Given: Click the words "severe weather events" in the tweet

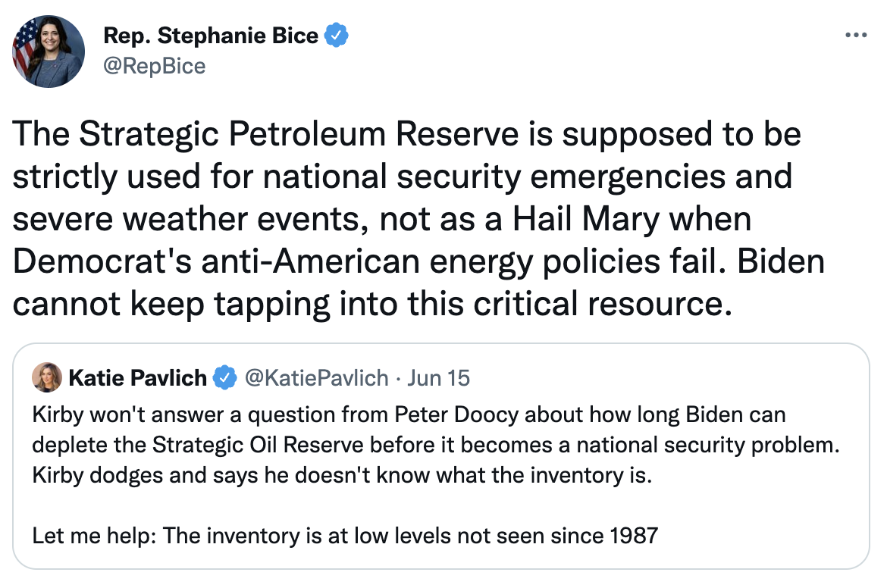Looking at the screenshot, I should (189, 219).
